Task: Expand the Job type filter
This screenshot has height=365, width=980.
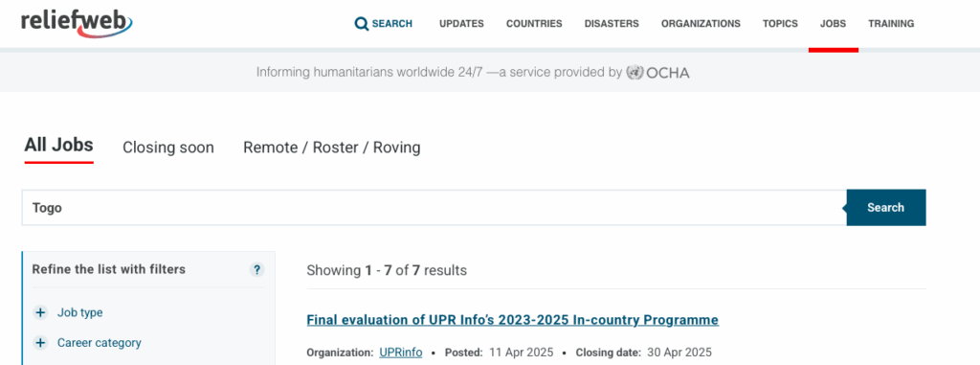Action: (x=80, y=312)
